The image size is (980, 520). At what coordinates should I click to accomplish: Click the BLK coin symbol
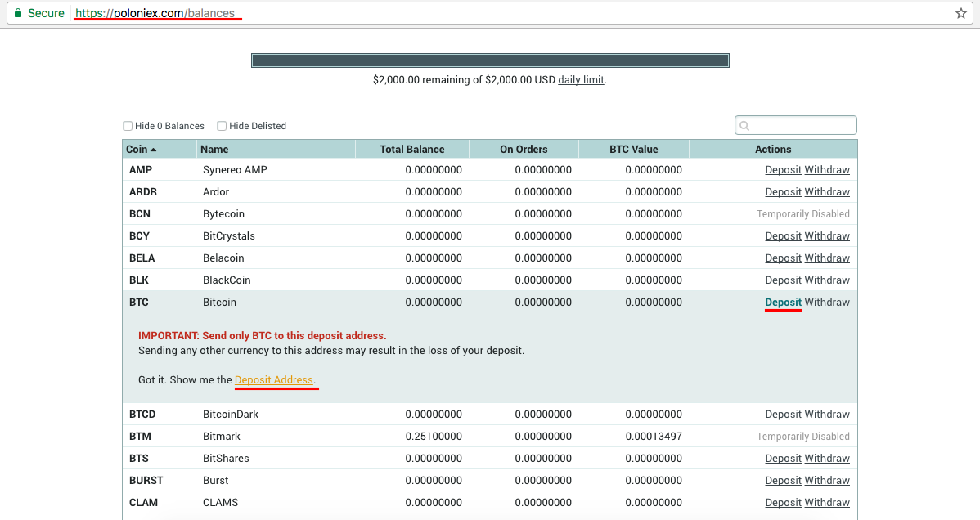(139, 280)
